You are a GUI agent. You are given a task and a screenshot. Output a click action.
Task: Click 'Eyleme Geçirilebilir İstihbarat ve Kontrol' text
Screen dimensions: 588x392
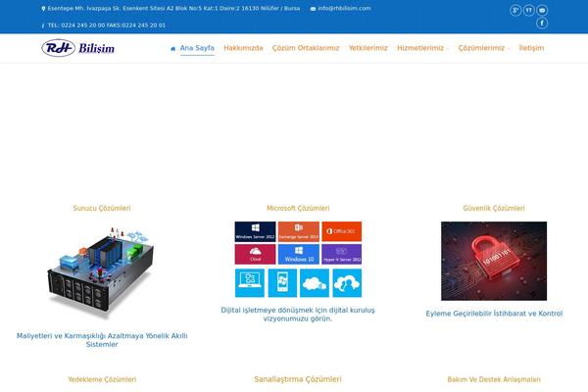point(494,314)
